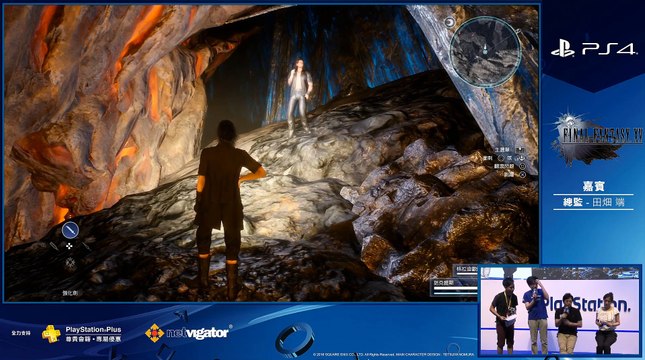Click the weapon label below the weapon wheel
The height and width of the screenshot is (360, 645).
[x=69, y=293]
